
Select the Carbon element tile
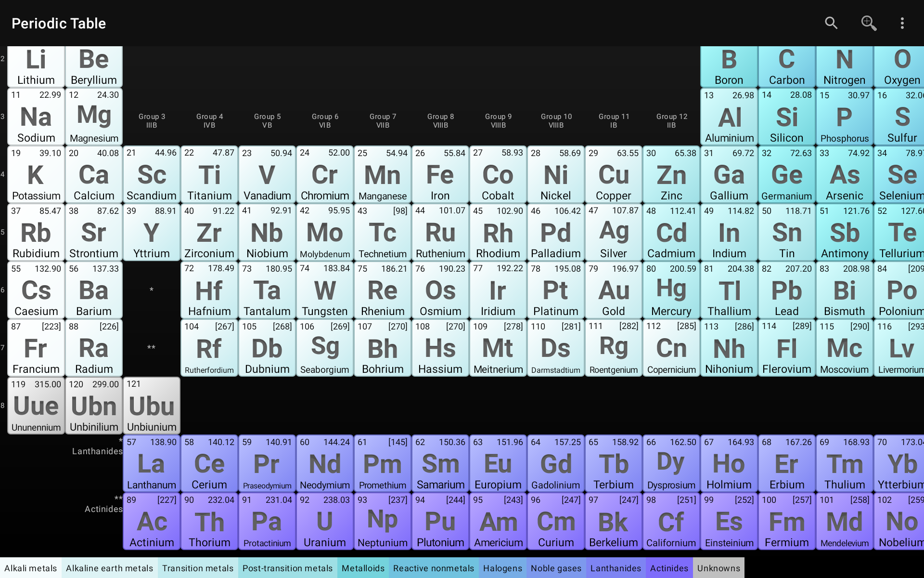click(787, 66)
